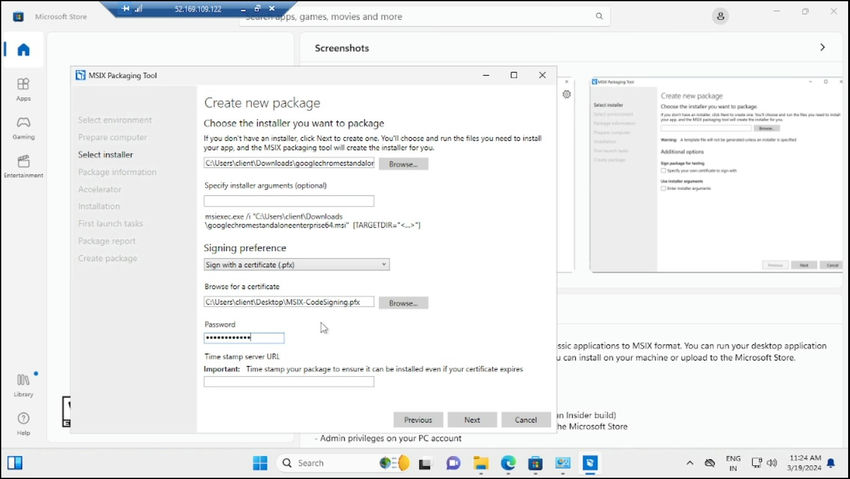Open File Explorer from taskbar
Screen dimensions: 850x479
coord(480,463)
